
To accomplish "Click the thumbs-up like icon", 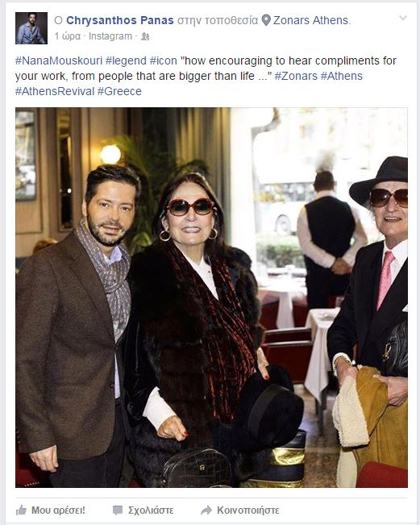I will click(x=21, y=510).
